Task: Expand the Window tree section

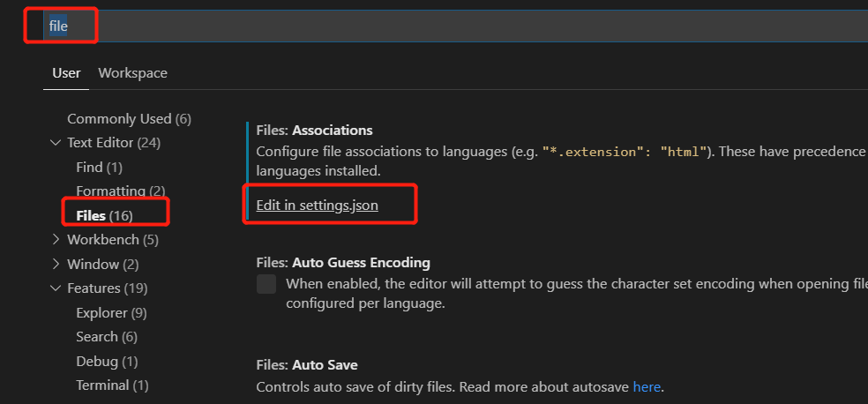Action: pyautogui.click(x=56, y=265)
